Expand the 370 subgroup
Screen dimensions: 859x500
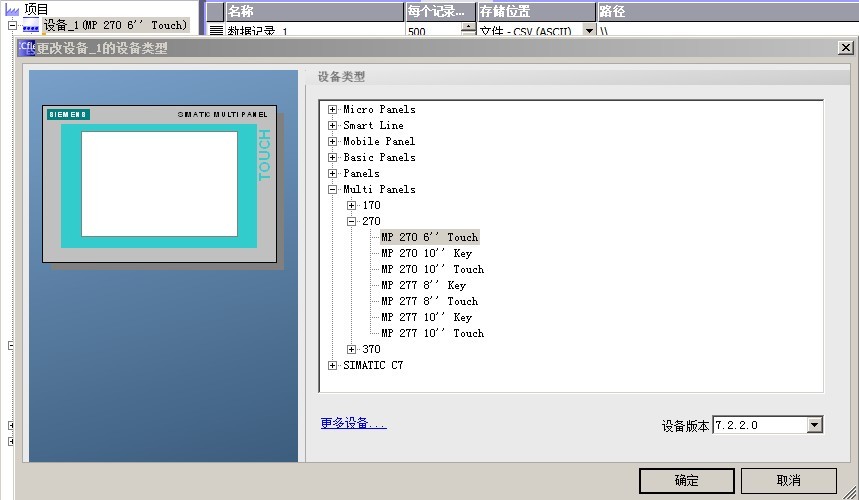tap(351, 349)
